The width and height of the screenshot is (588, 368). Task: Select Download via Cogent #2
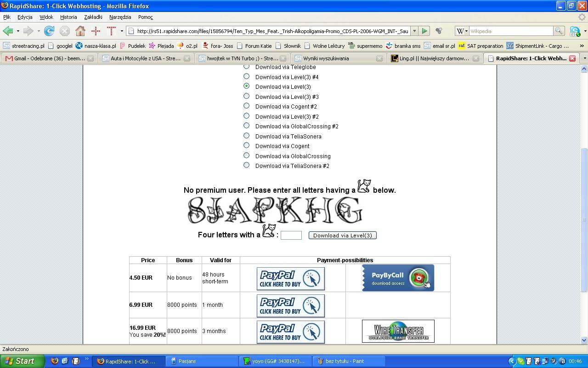pyautogui.click(x=247, y=106)
